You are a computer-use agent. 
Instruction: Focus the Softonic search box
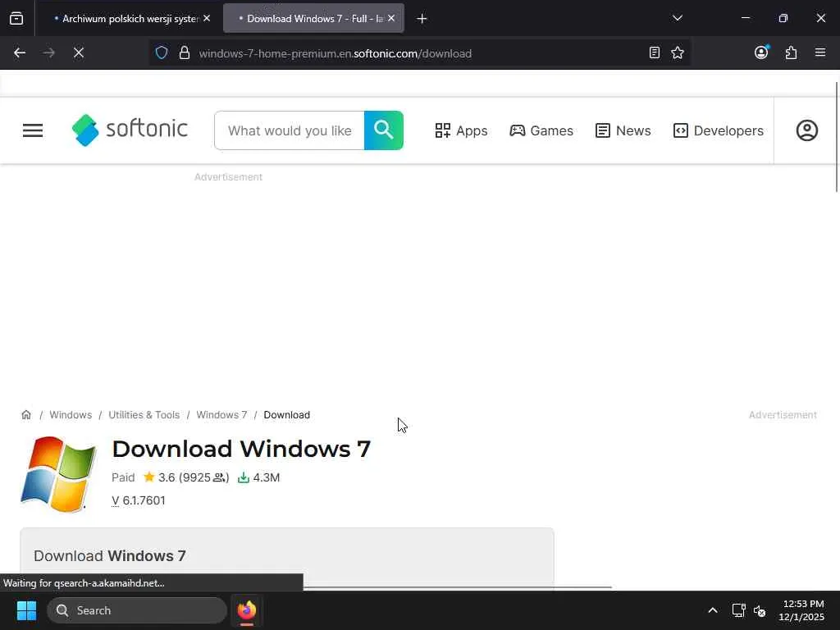tap(290, 130)
